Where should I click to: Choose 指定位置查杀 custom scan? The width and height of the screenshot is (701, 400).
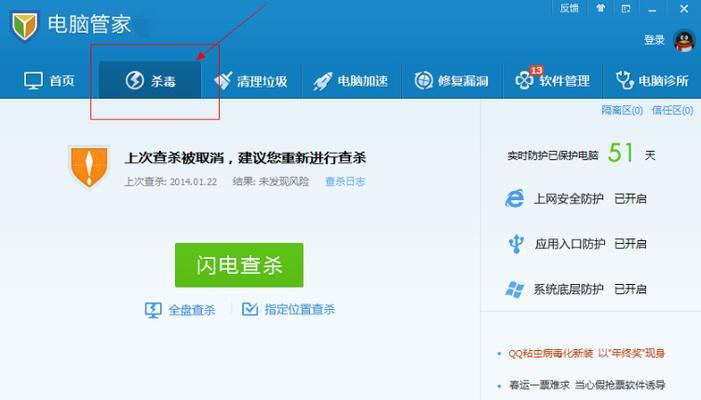288,309
